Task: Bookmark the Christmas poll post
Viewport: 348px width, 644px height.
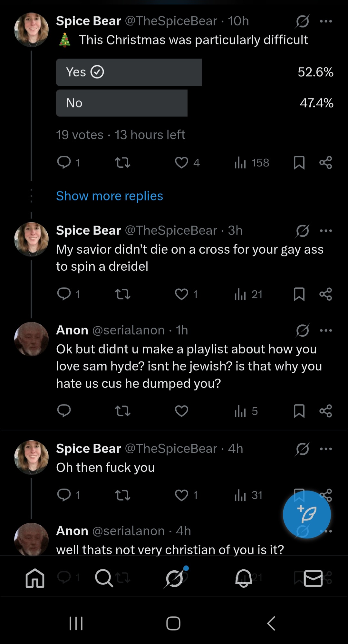Action: coord(299,163)
